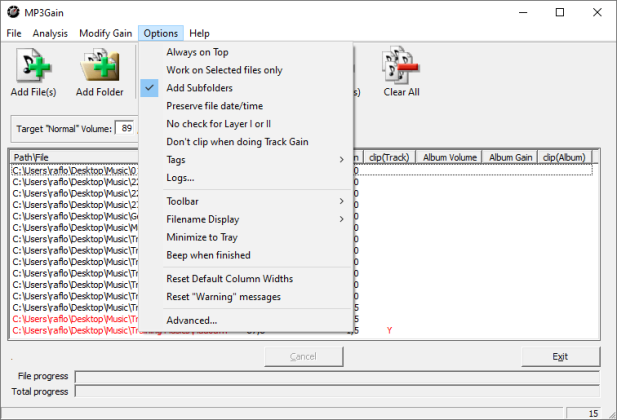Toggle Work on Selected files only
The width and height of the screenshot is (617, 420).
tap(246, 70)
